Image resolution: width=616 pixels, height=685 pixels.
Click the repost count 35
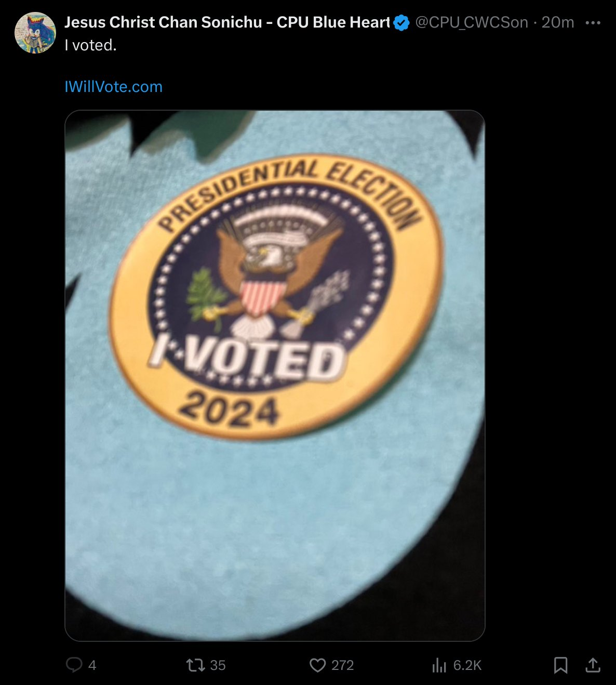(x=218, y=665)
